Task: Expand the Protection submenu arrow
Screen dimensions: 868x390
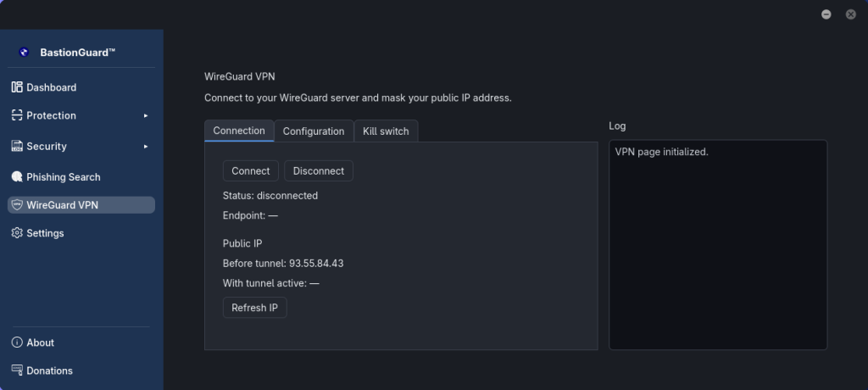Action: pyautogui.click(x=146, y=116)
